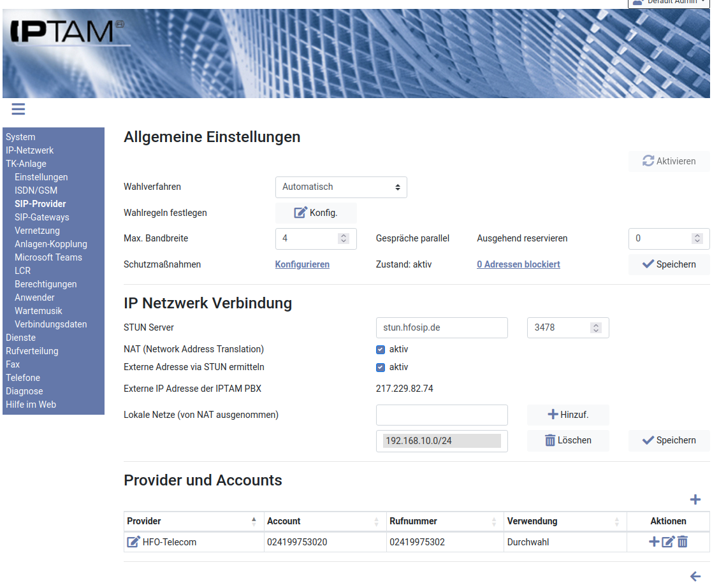
Task: Go to Microsoft Teams menu entry
Action: click(48, 257)
